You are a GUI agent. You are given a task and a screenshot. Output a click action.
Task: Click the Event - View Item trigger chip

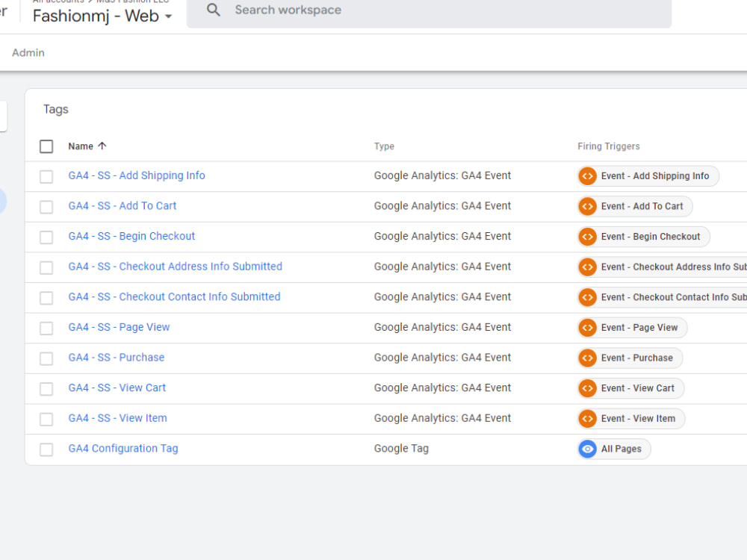(630, 418)
